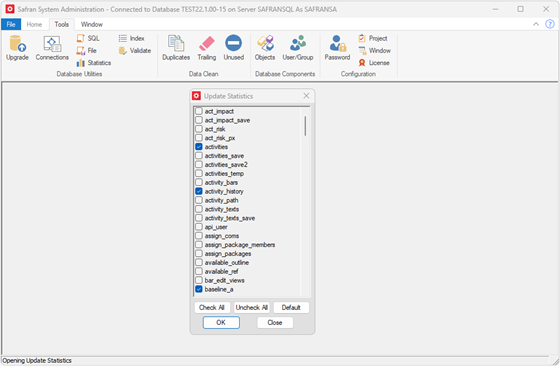
Task: Check the activity_bars checkbox
Action: pyautogui.click(x=199, y=182)
